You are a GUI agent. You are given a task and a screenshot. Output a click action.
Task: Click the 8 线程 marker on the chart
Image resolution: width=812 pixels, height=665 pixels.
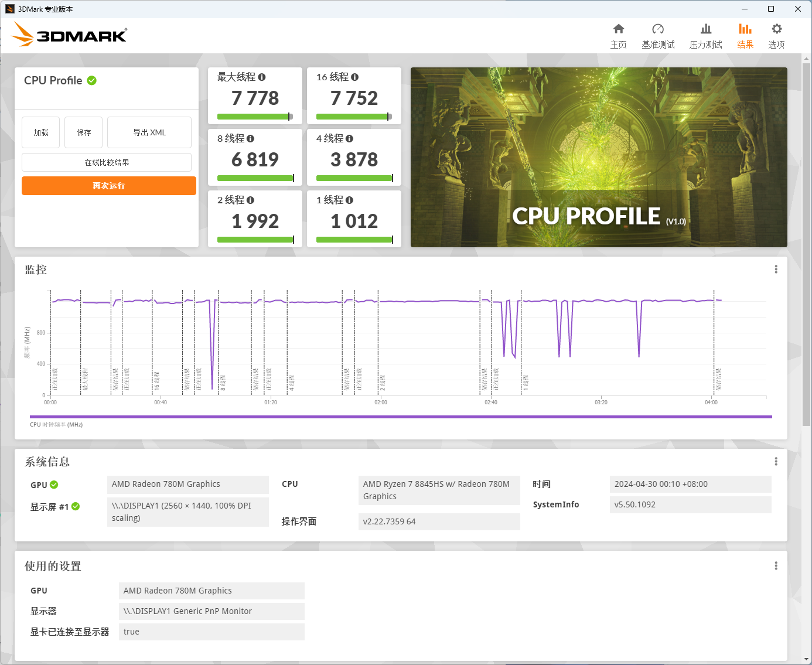(223, 383)
